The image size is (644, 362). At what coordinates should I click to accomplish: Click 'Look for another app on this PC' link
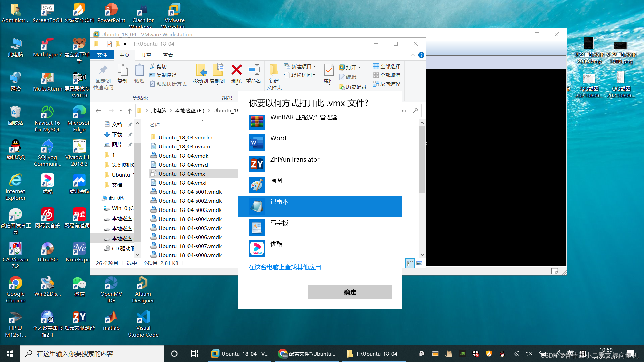(x=284, y=267)
